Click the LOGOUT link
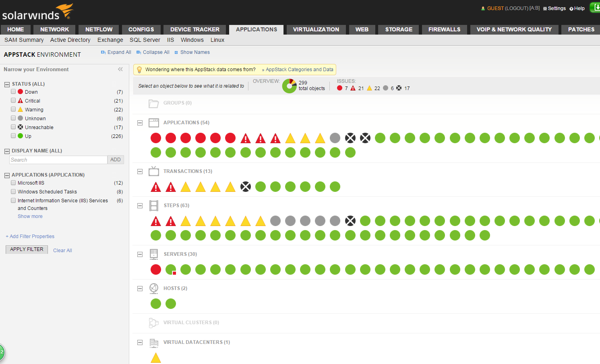The height and width of the screenshot is (364, 600). 517,8
